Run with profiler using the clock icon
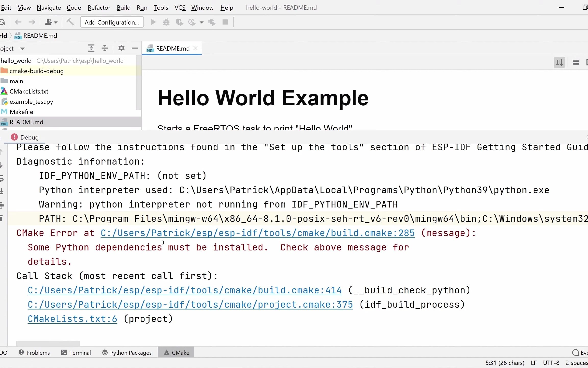 click(x=192, y=22)
